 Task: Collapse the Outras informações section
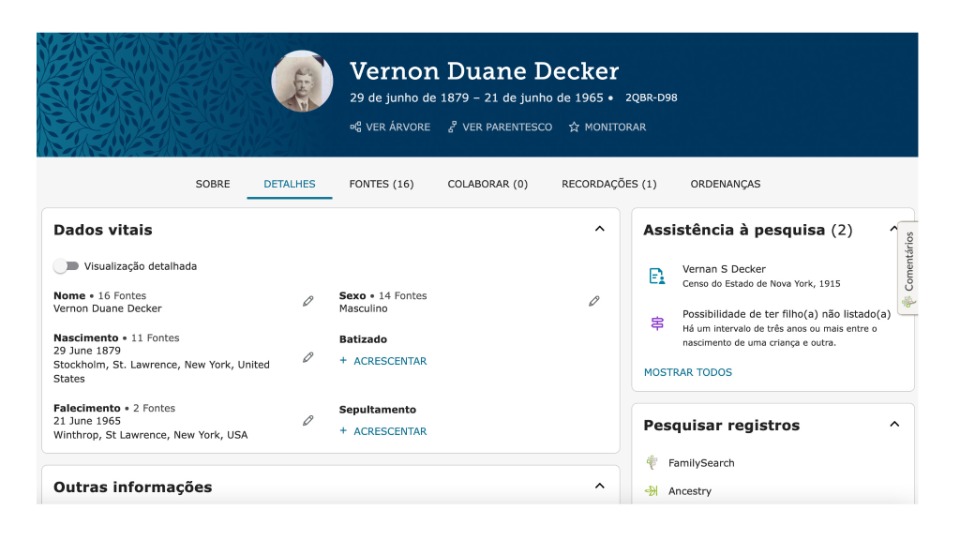pyautogui.click(x=599, y=486)
